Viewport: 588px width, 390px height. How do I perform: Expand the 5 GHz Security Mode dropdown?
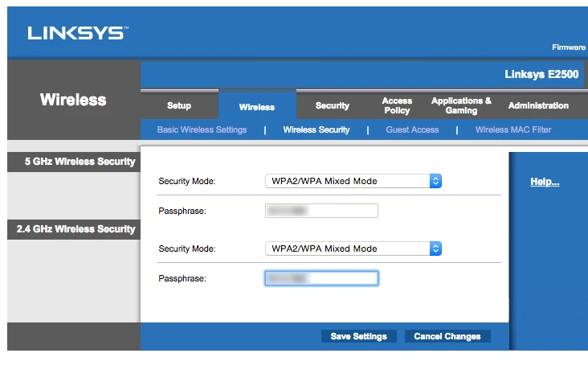point(353,182)
